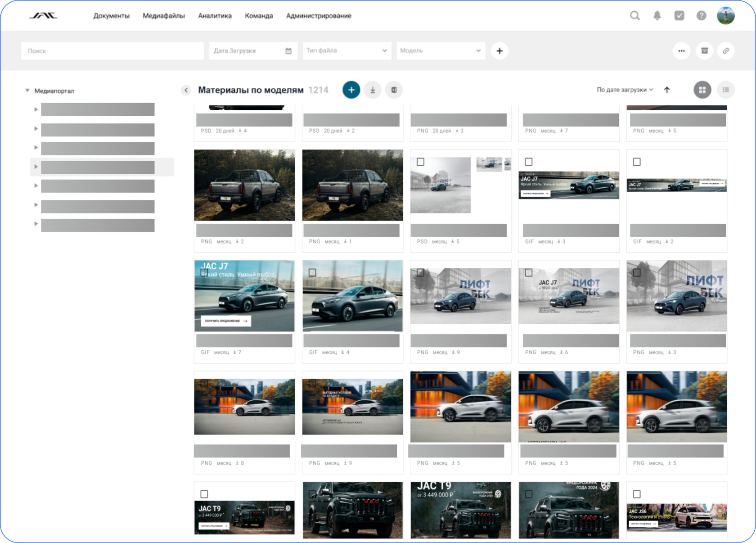Select the checkbox on the JAC J7 ЛИФТБЕК от 999 card
This screenshot has height=543, width=756.
click(x=529, y=272)
